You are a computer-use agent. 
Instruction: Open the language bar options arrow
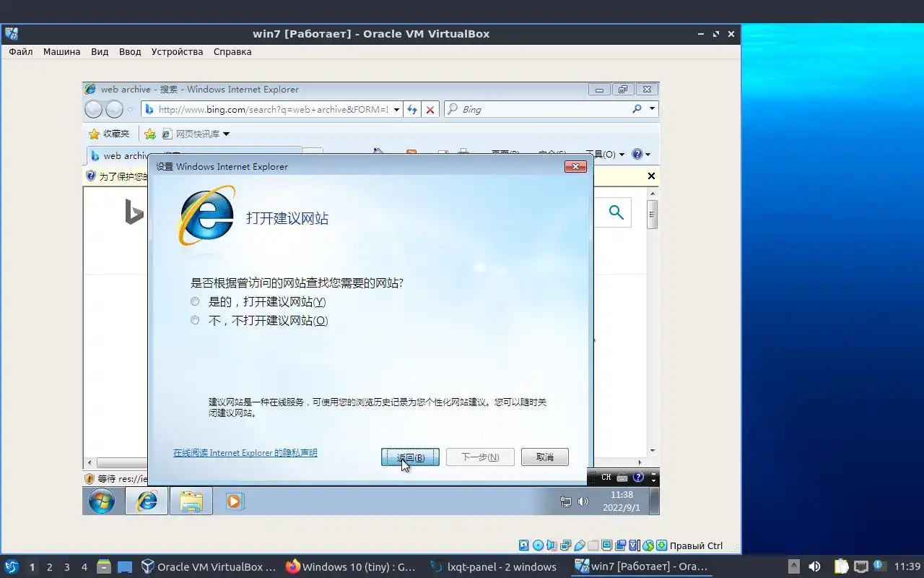[x=653, y=480]
